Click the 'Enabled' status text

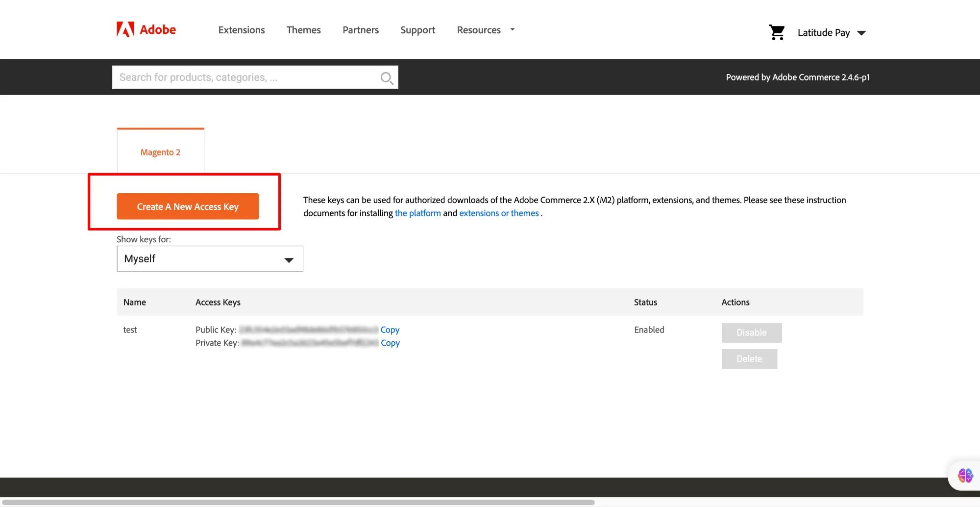coord(649,330)
